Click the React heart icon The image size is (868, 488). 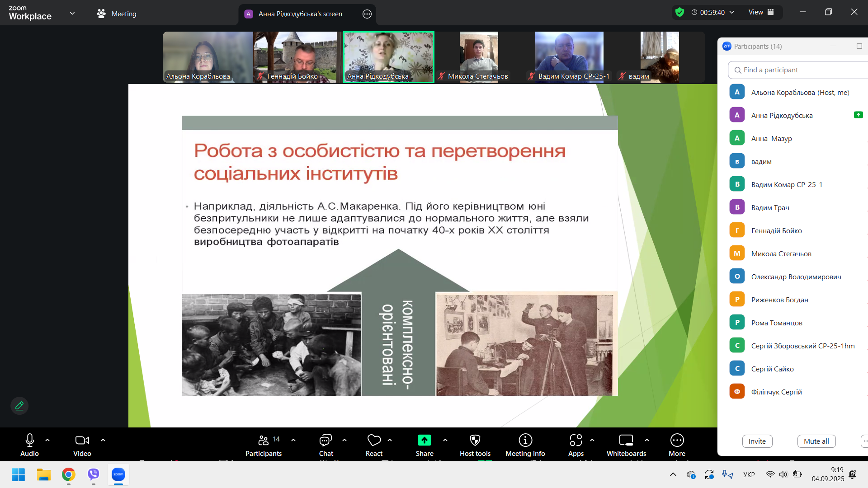click(x=374, y=440)
